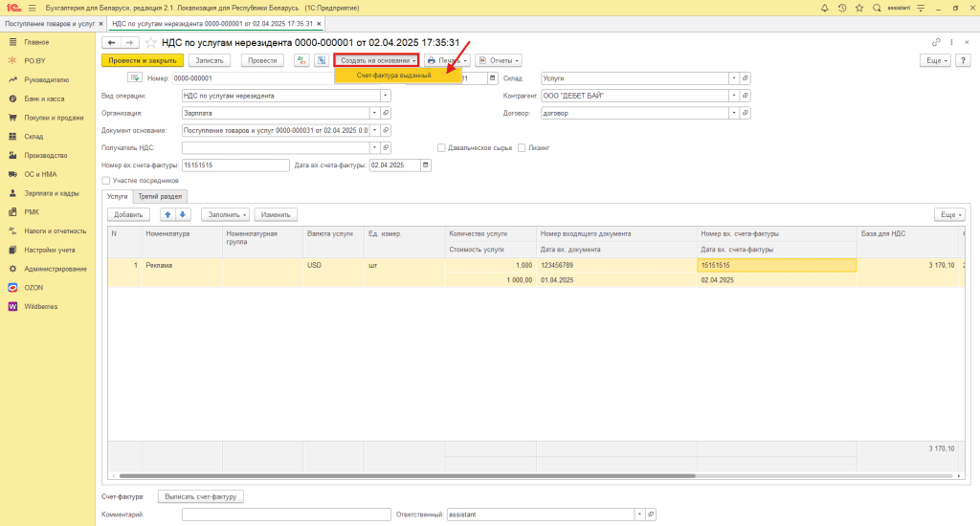
Task: Open the history clock icon
Action: point(842,8)
